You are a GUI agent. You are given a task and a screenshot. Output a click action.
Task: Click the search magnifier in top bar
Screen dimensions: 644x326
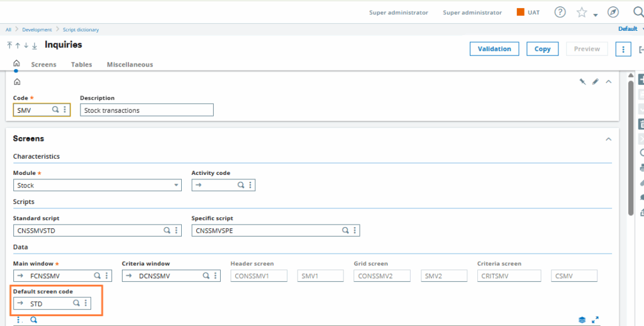pos(638,13)
